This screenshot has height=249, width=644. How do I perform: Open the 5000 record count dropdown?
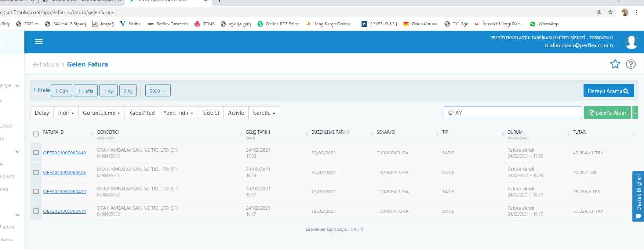158,91
